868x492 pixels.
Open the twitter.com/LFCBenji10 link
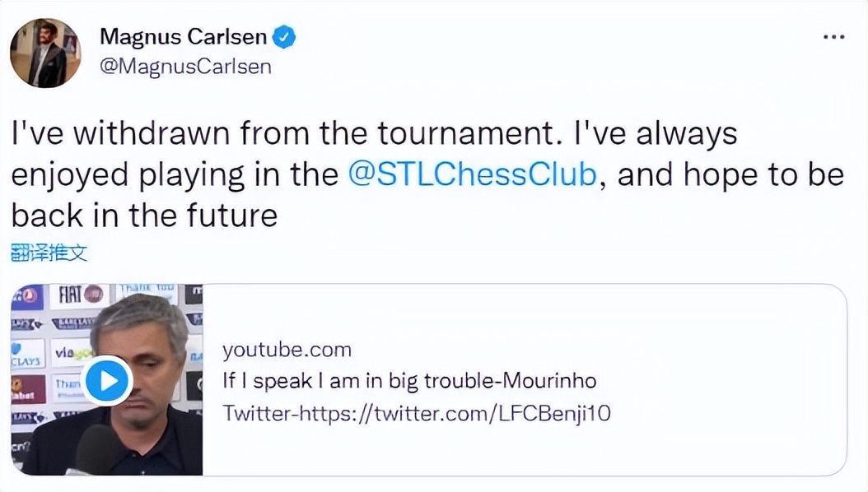(x=417, y=413)
